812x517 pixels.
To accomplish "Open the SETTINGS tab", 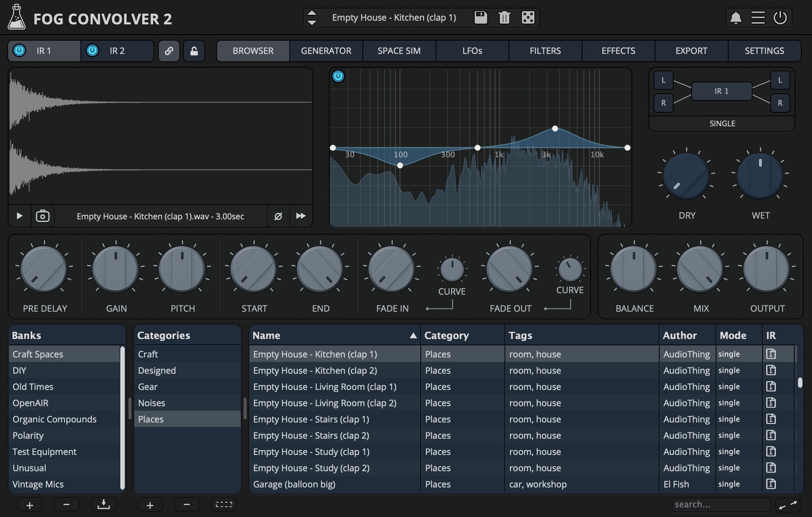I will point(764,51).
